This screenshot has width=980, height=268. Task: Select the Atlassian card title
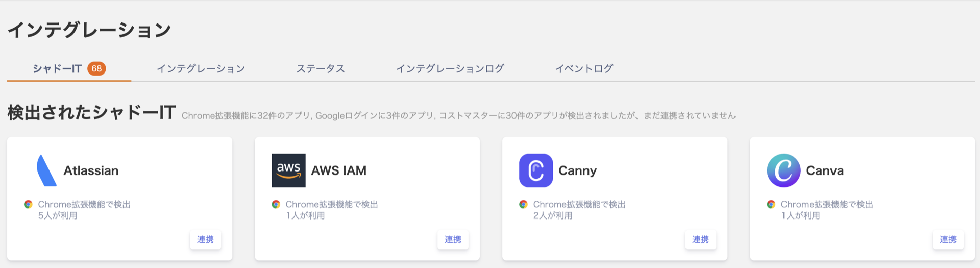[91, 170]
